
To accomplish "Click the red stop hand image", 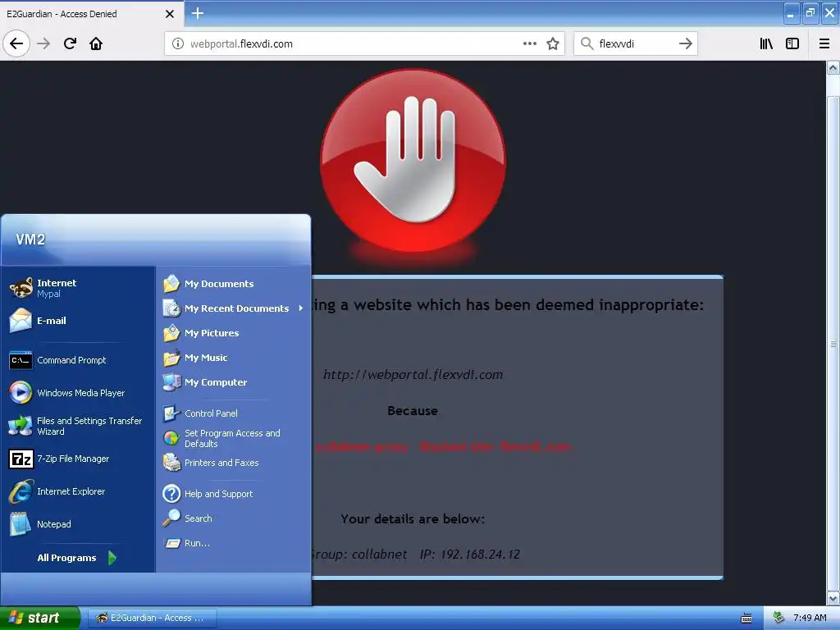I will [413, 161].
